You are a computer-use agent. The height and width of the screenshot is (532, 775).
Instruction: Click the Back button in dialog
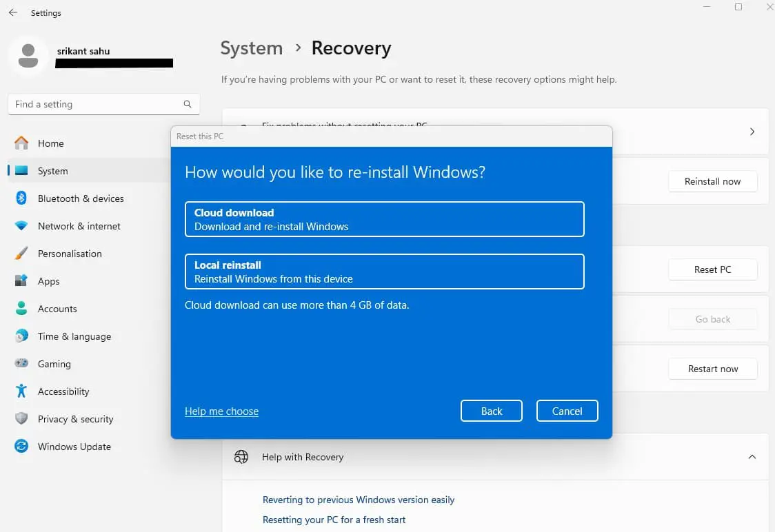(492, 411)
